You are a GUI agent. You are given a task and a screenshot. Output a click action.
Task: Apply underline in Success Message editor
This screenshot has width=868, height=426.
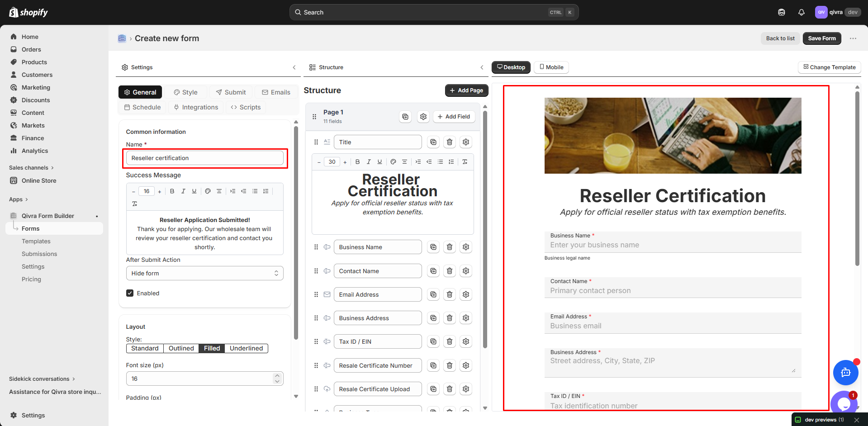[x=194, y=191]
